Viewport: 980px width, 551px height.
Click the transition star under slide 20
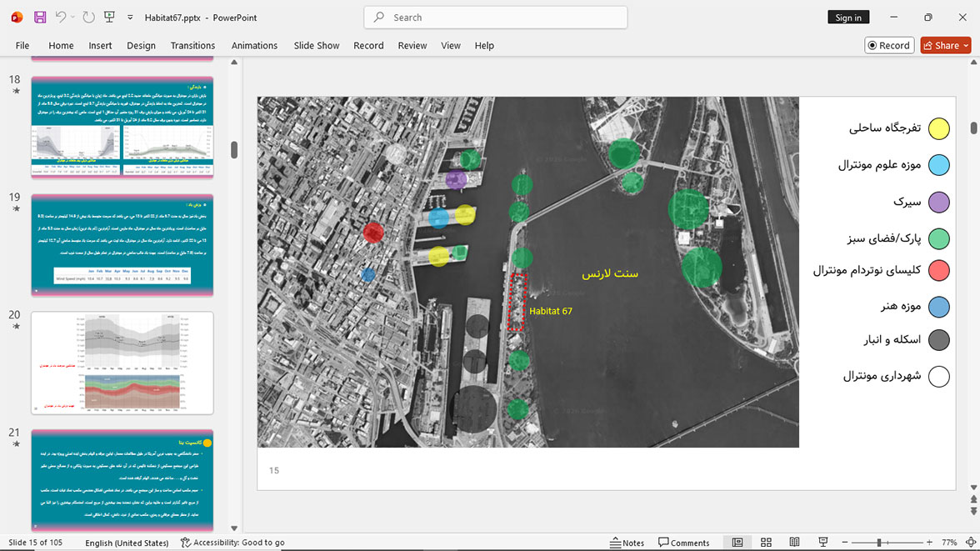tap(17, 327)
